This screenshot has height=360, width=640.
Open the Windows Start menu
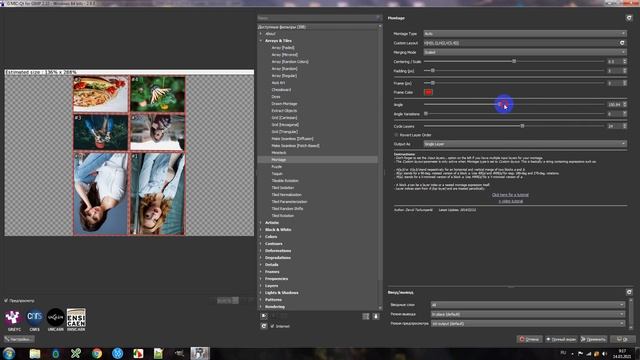click(9, 353)
